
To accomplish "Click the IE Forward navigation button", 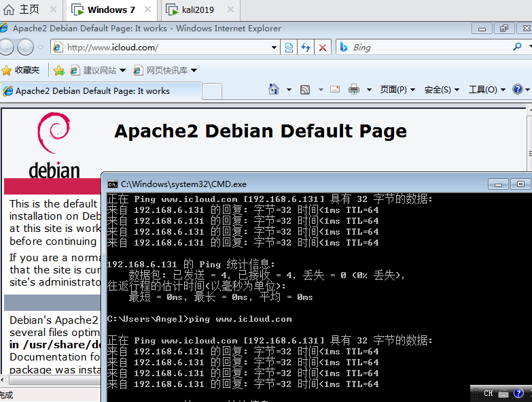I will [25, 47].
